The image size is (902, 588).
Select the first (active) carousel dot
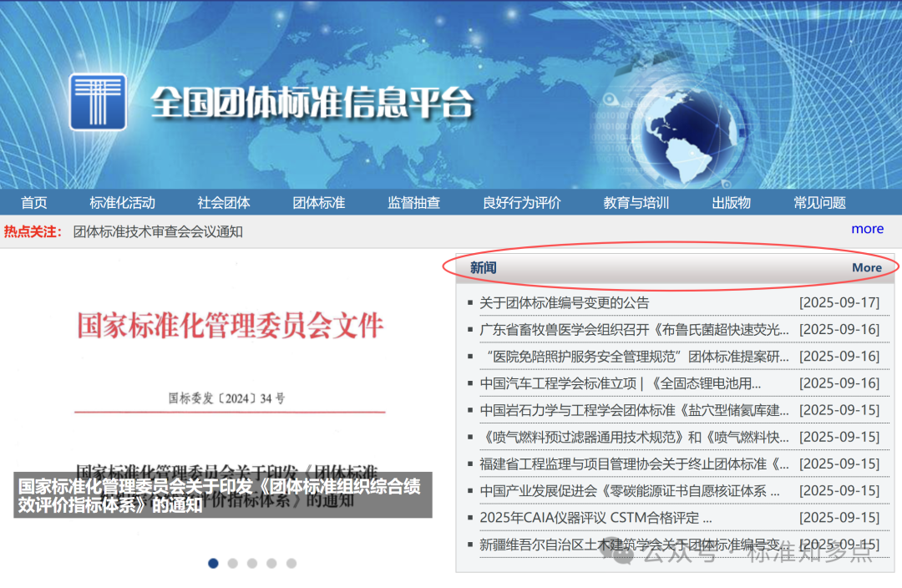[x=214, y=563]
